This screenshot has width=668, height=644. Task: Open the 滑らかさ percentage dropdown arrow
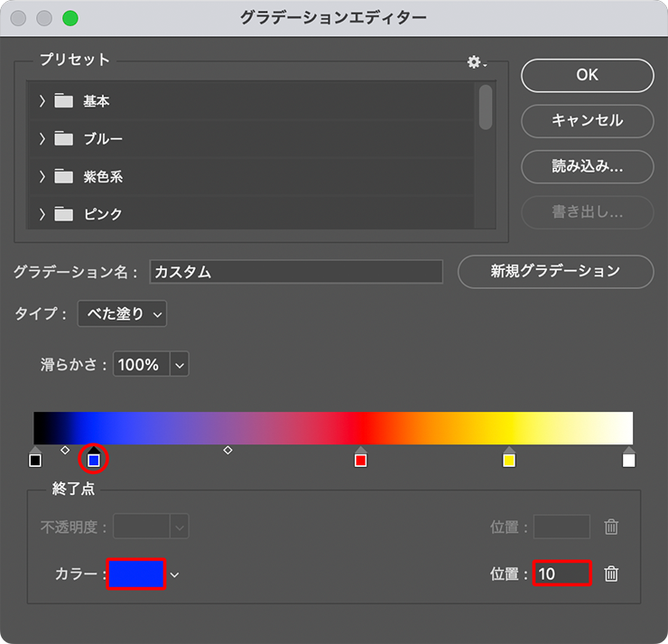tap(179, 365)
